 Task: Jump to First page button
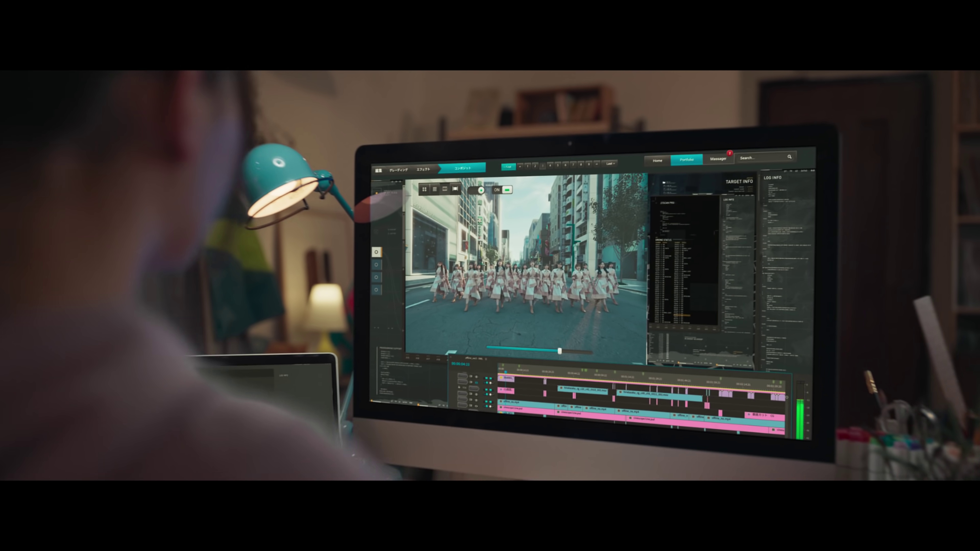click(508, 167)
